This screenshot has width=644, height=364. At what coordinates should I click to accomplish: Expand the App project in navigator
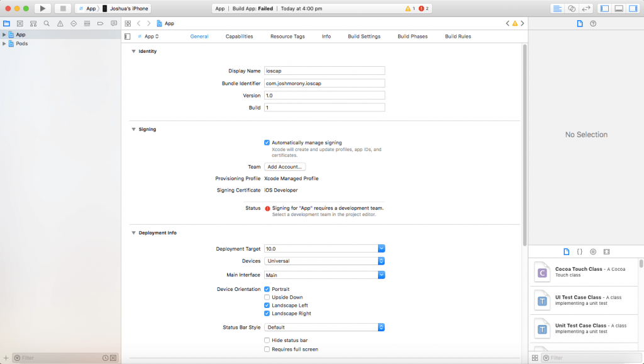pyautogui.click(x=4, y=35)
